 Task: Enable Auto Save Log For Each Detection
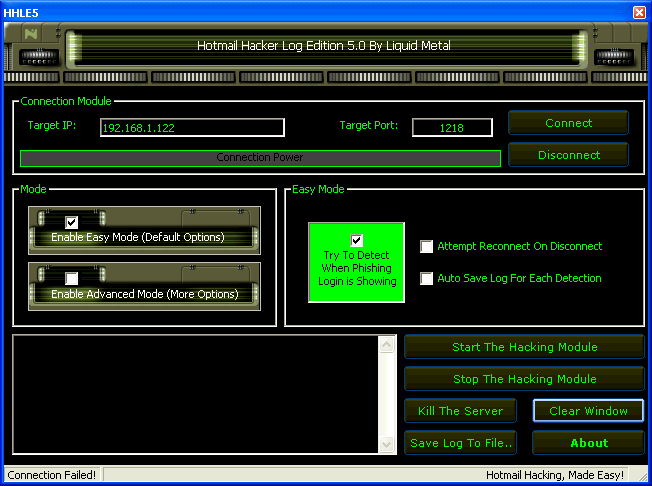coord(427,279)
